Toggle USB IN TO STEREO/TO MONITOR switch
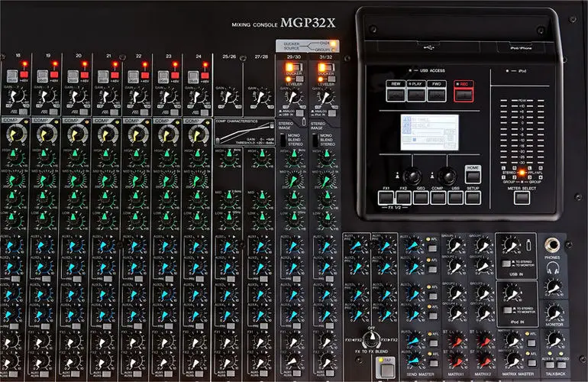Image resolution: width=588 pixels, height=382 pixels. tap(506, 264)
